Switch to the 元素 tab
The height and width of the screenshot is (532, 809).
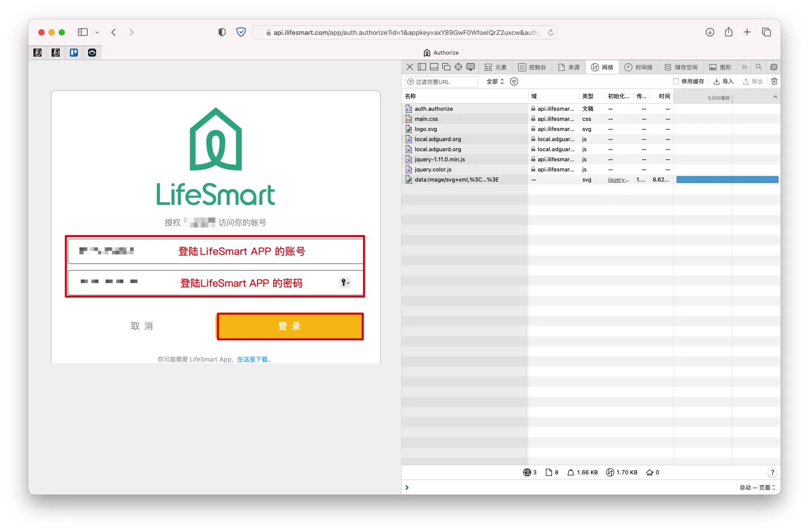pyautogui.click(x=495, y=67)
